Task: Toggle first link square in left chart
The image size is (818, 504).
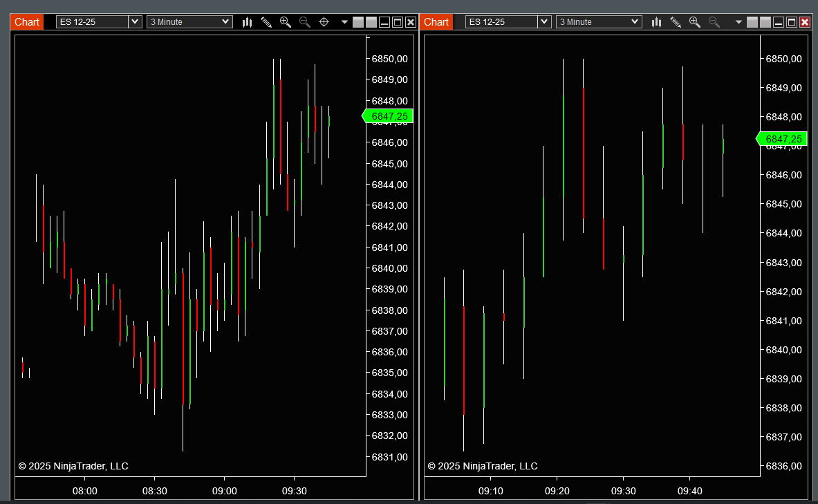Action: (x=358, y=22)
